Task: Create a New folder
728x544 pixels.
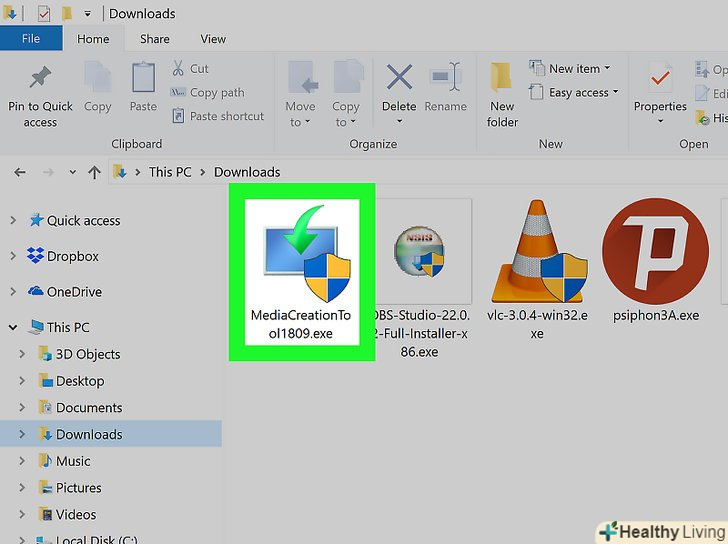Action: coord(502,95)
